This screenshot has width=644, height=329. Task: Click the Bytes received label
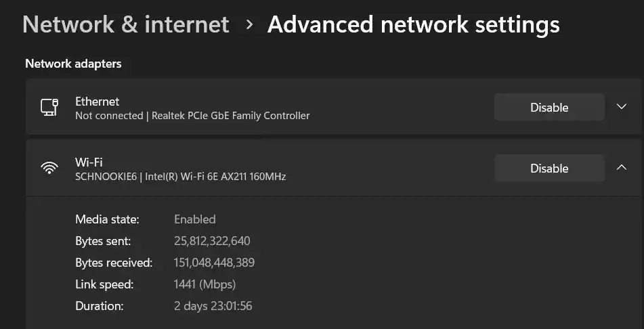[114, 263]
